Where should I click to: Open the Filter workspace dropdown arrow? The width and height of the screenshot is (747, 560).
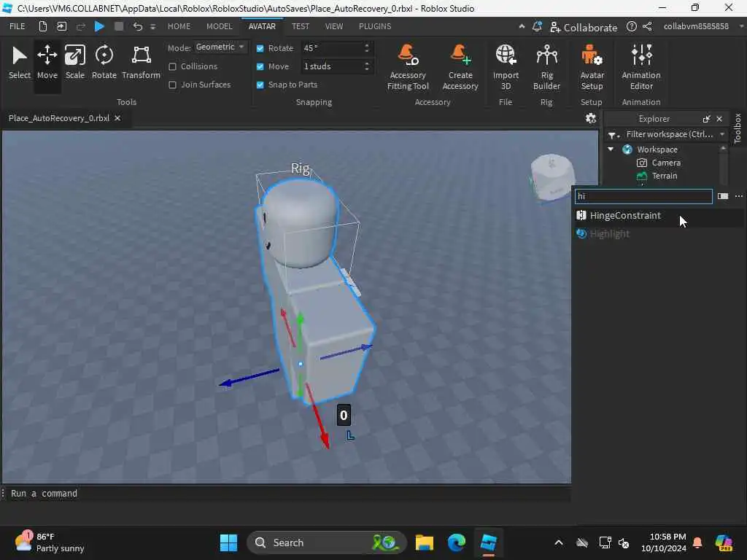tap(722, 135)
